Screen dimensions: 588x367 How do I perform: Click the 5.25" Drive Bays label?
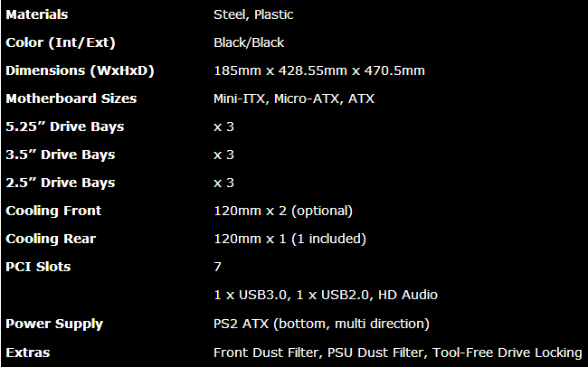tap(65, 127)
